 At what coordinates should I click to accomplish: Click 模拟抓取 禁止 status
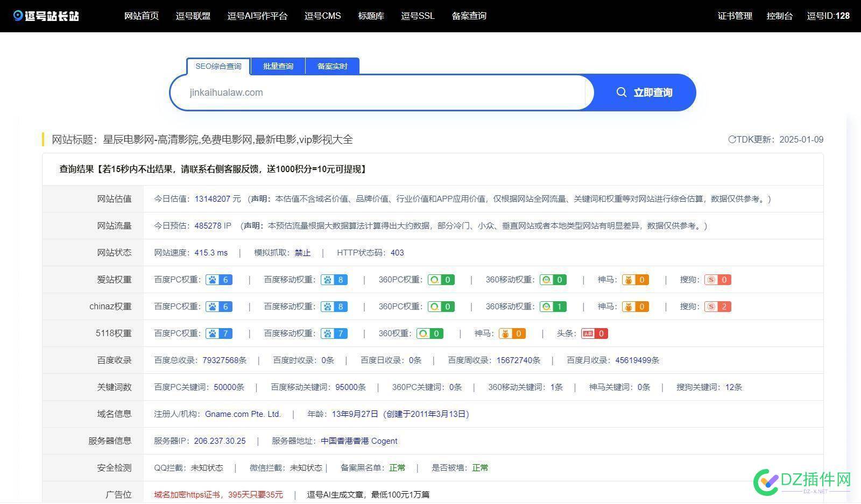[x=303, y=253]
